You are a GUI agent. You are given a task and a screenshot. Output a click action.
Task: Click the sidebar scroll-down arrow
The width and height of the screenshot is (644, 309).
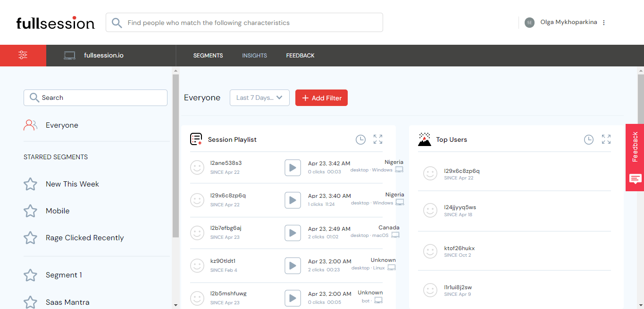176,305
